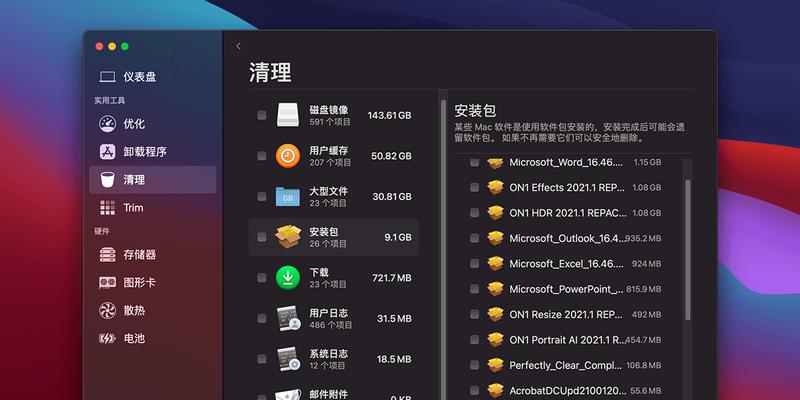Click the package list scrollbar thumb
This screenshot has width=800, height=400.
[x=688, y=250]
